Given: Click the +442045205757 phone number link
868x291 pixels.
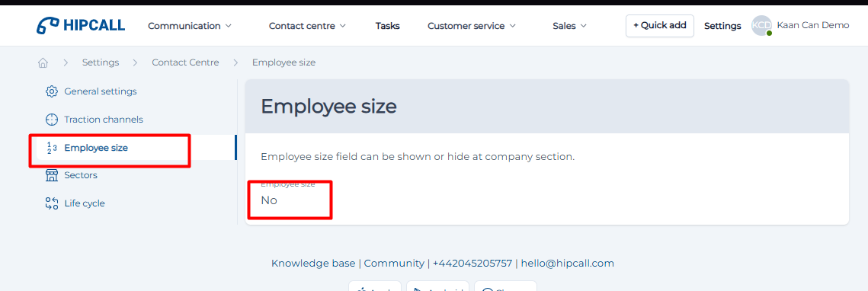Looking at the screenshot, I should pyautogui.click(x=472, y=264).
